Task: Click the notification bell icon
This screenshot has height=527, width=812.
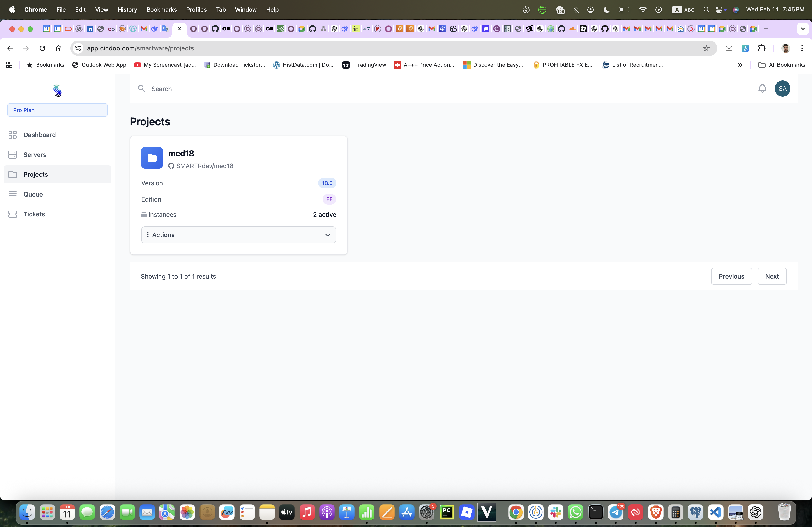Action: tap(762, 89)
